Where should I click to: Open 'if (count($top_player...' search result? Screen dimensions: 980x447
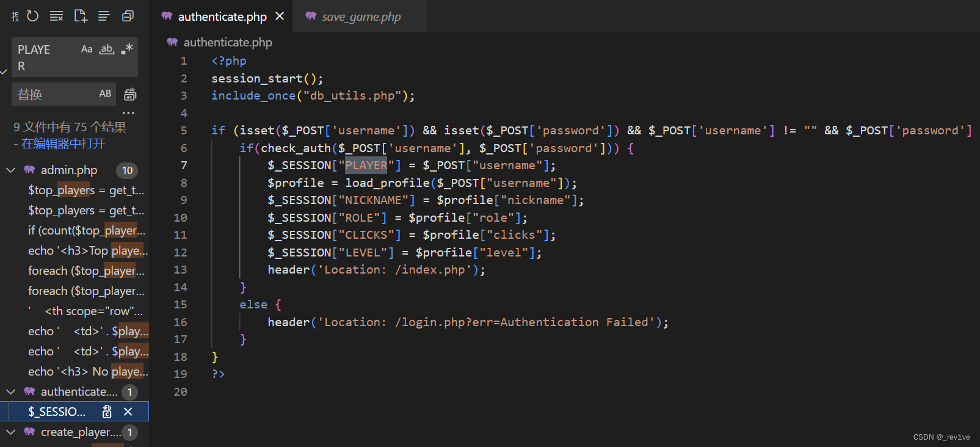pyautogui.click(x=87, y=230)
